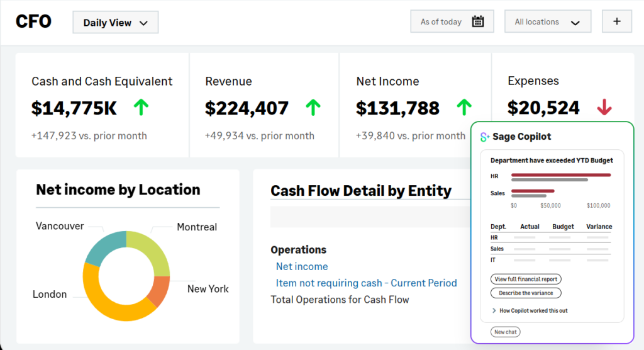The image size is (644, 350).
Task: Open the All locations dropdown
Action: click(x=547, y=22)
